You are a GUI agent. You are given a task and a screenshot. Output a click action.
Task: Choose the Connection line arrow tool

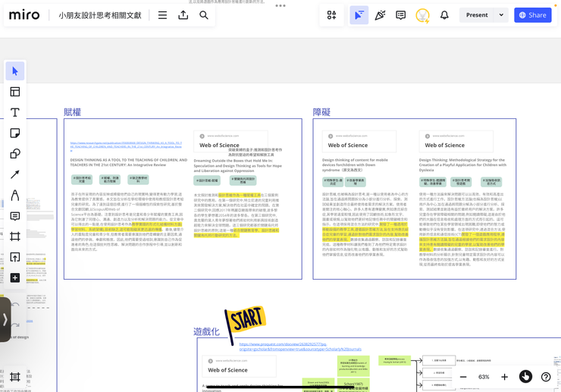pos(15,174)
